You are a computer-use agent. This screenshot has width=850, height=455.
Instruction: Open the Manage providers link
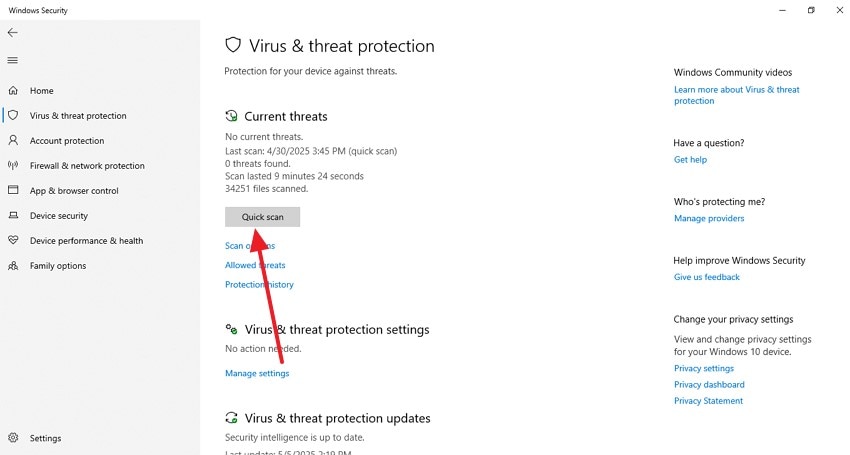[x=709, y=219]
